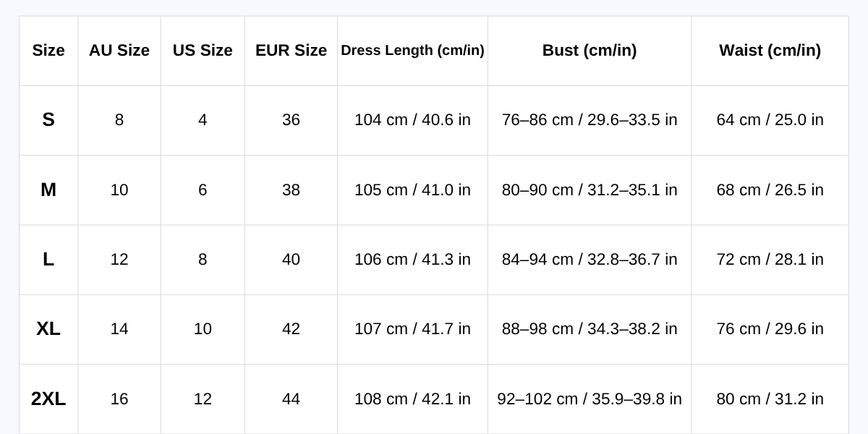
Task: Click the EUR Size column header
Action: tap(291, 51)
